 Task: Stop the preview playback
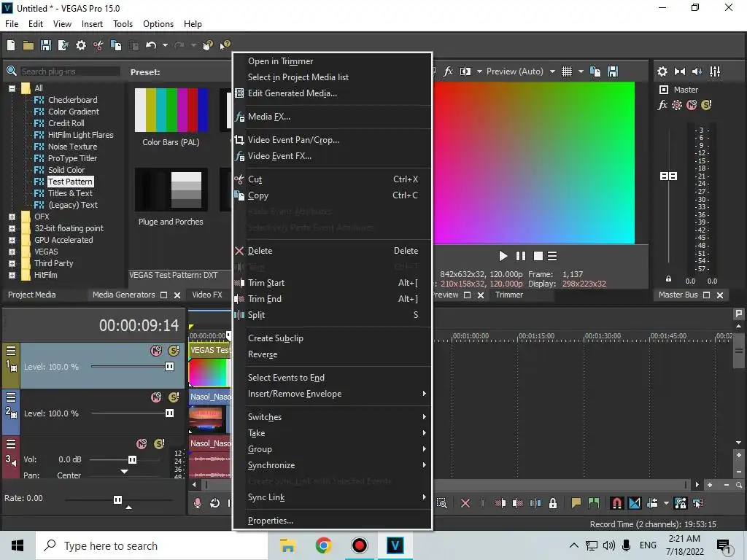click(538, 256)
